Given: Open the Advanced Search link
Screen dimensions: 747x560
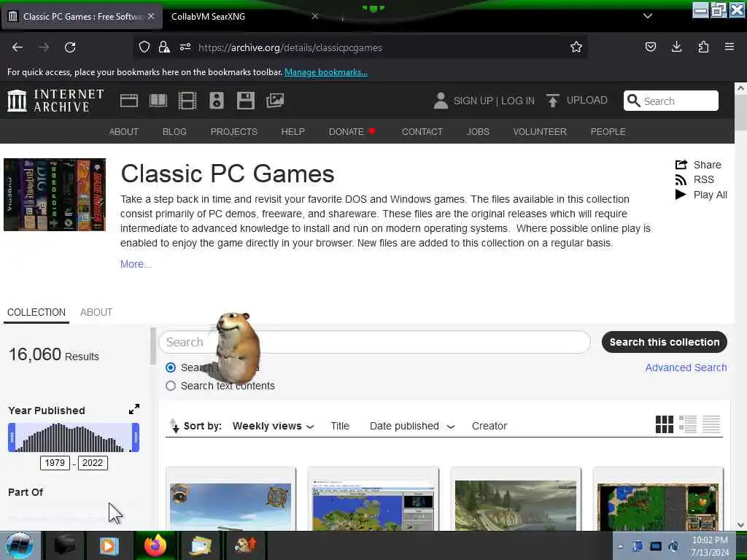Looking at the screenshot, I should [686, 367].
